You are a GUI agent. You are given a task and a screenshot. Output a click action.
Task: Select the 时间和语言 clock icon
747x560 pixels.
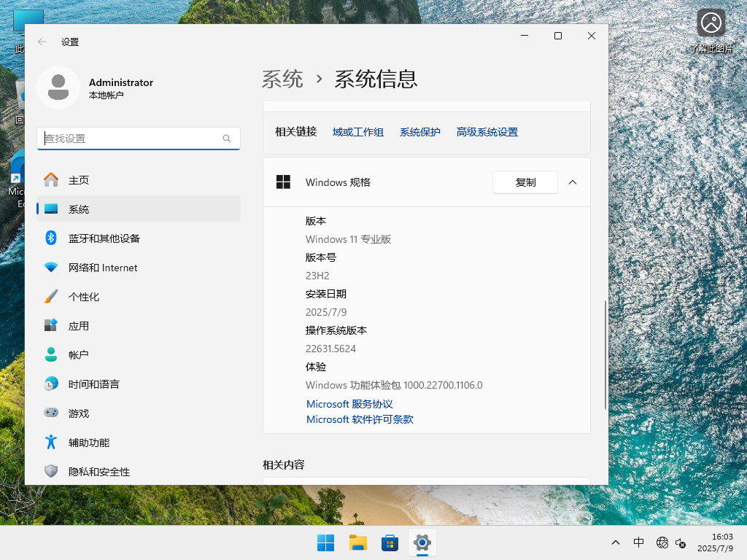click(x=51, y=384)
